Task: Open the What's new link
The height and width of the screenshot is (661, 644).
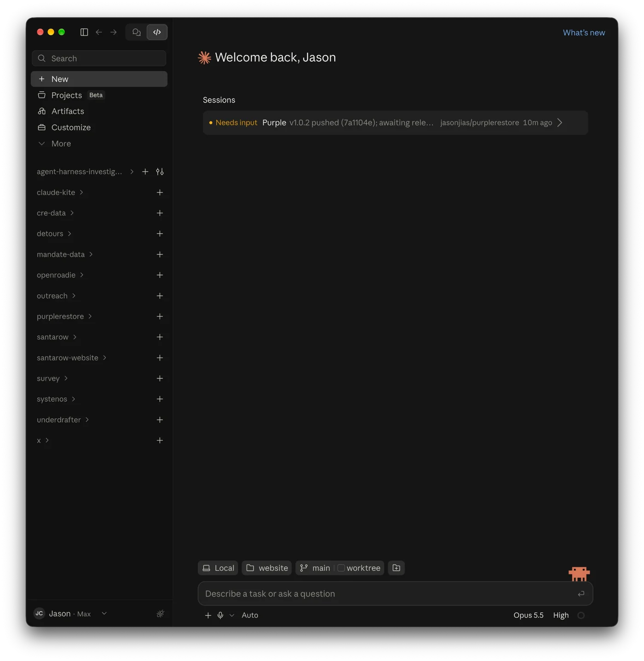Action: [x=584, y=33]
